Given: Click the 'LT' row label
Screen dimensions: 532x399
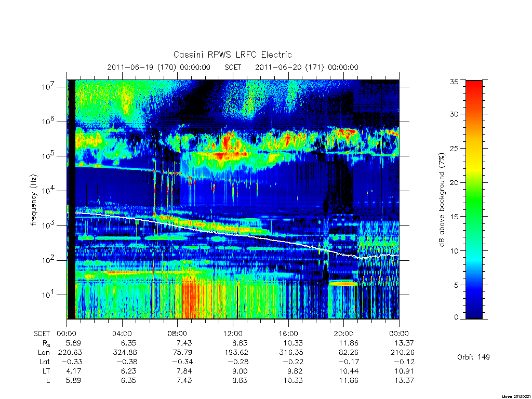Looking at the screenshot, I should point(46,371).
